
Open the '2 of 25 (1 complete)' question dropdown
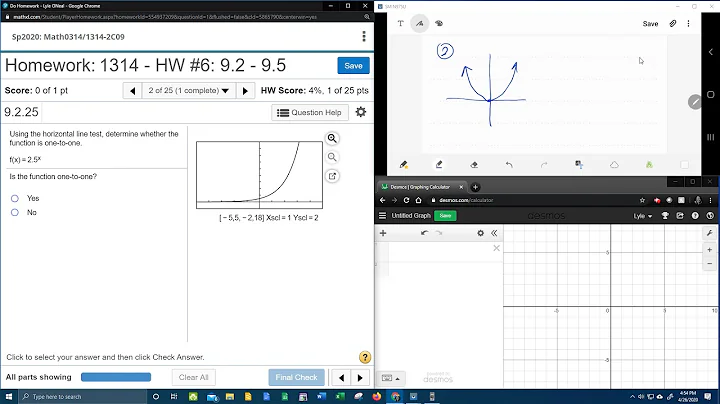(x=189, y=91)
